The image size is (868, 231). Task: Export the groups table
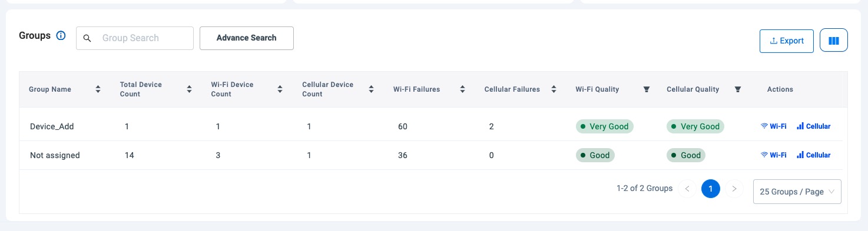tap(787, 41)
